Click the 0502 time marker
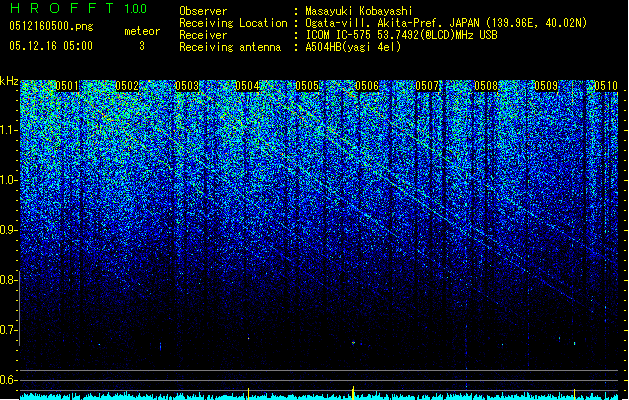The image size is (629, 400). coord(127,86)
